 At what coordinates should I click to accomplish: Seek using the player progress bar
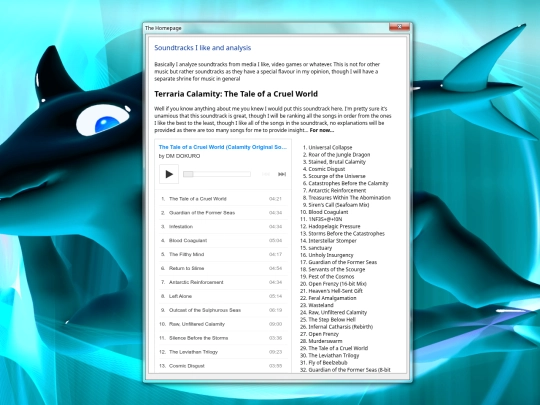[x=217, y=174]
